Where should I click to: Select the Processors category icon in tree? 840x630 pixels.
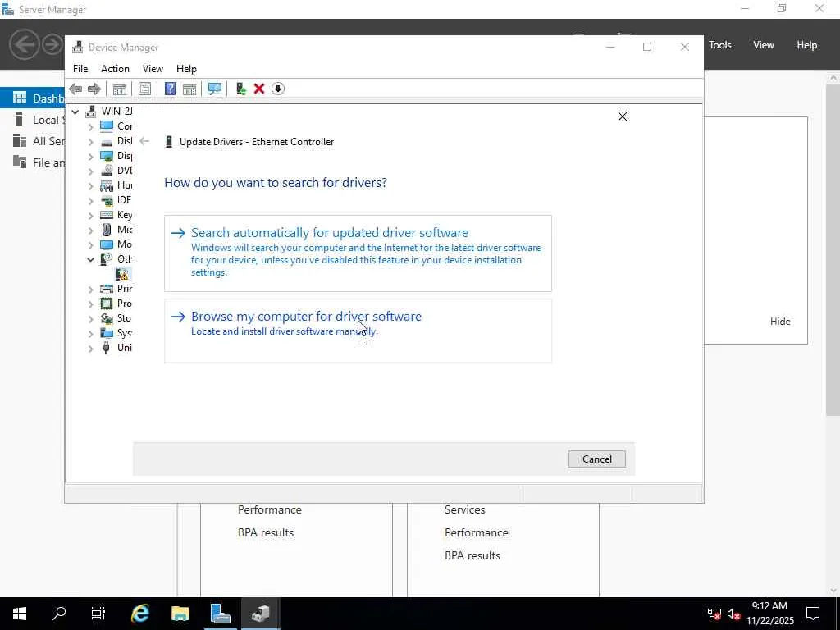point(107,304)
